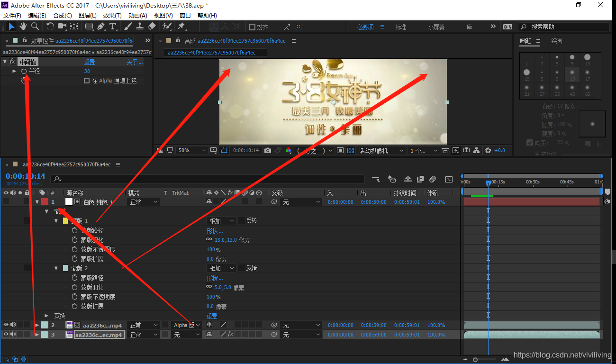The image size is (616, 364).
Task: Click the reset exposure icon
Action: pyautogui.click(x=488, y=150)
